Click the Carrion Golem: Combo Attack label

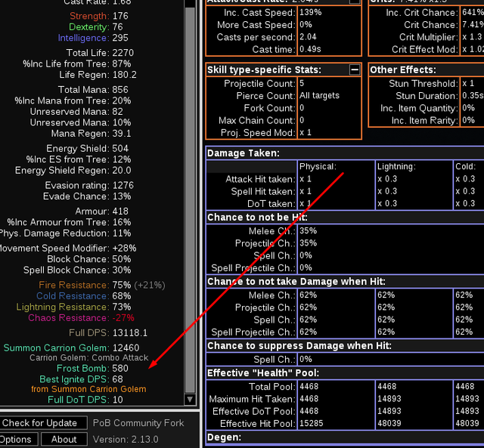[x=89, y=357]
